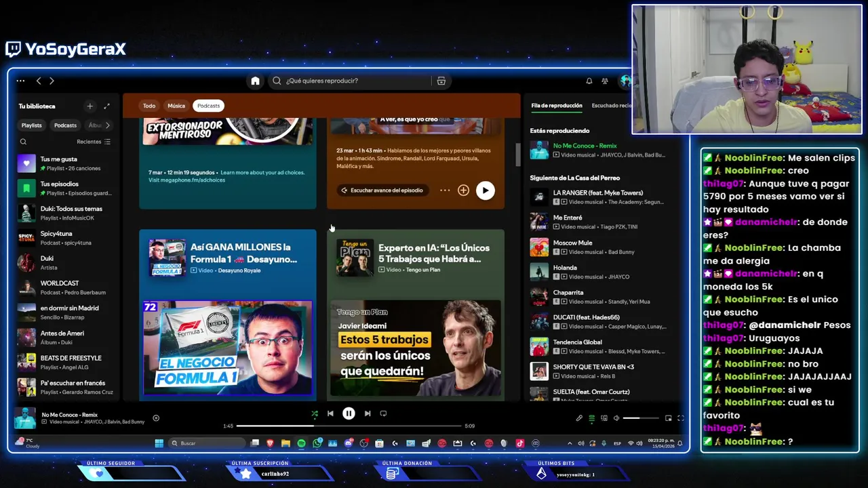Open Spotify from the Windows taskbar
Viewport: 868px width, 488px height.
tap(302, 443)
